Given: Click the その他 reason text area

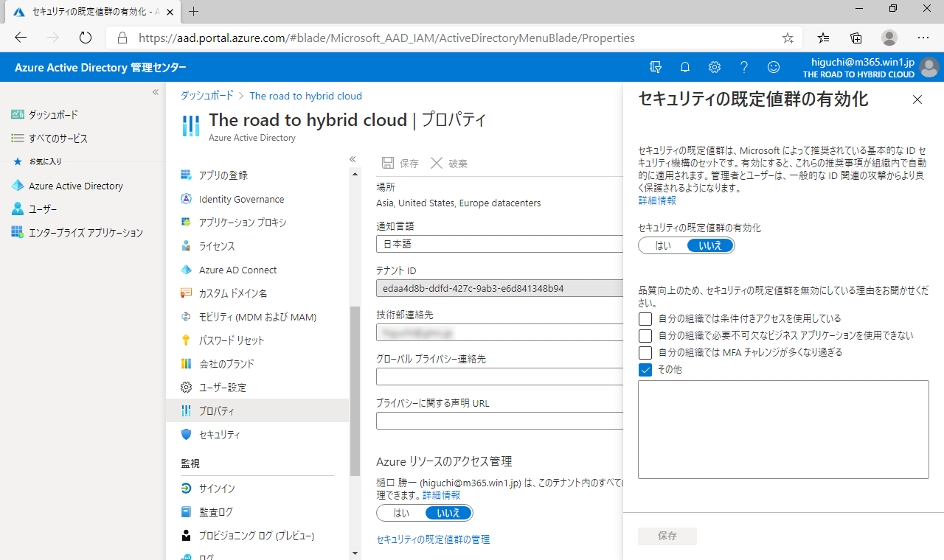Looking at the screenshot, I should [783, 430].
